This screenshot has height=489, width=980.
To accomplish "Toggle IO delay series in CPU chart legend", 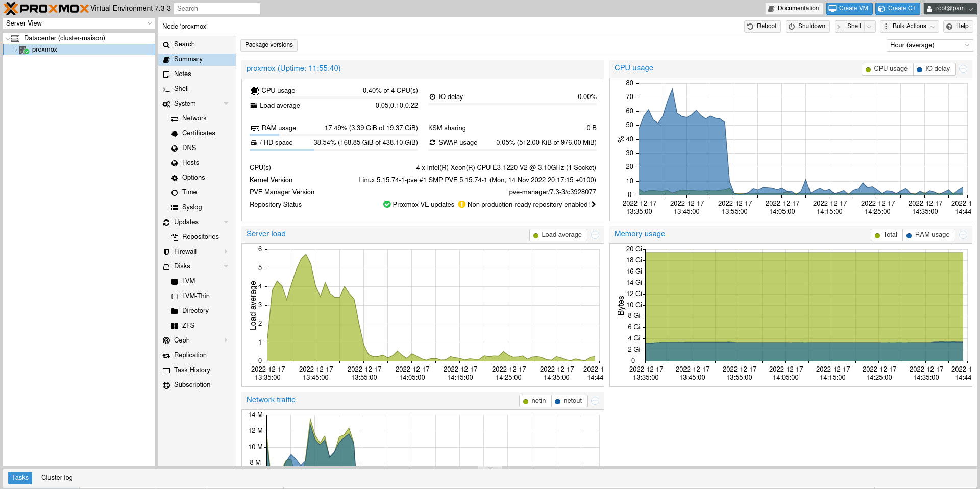I will 934,69.
